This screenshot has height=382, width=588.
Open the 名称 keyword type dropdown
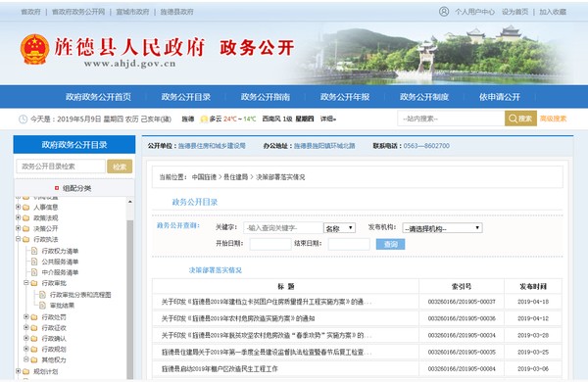(339, 228)
